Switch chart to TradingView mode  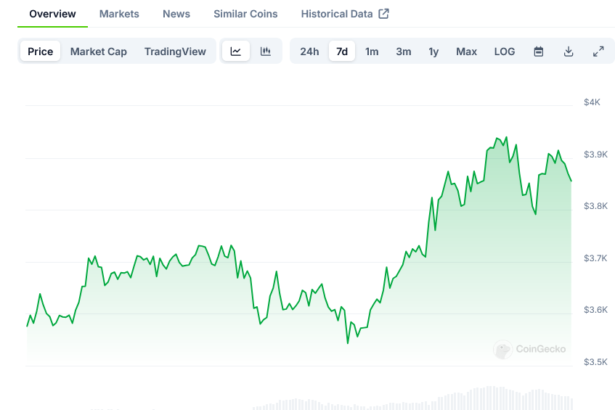(177, 52)
